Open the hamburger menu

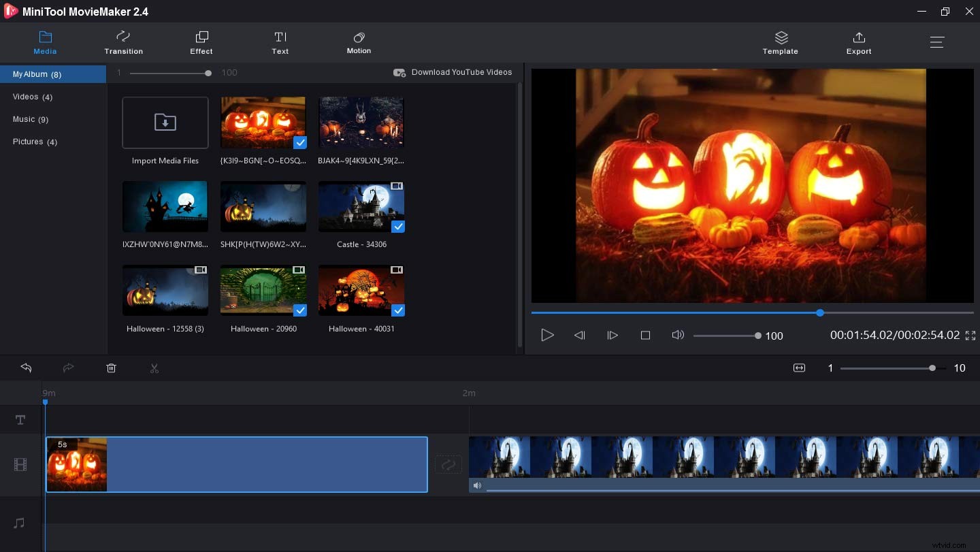coord(937,42)
